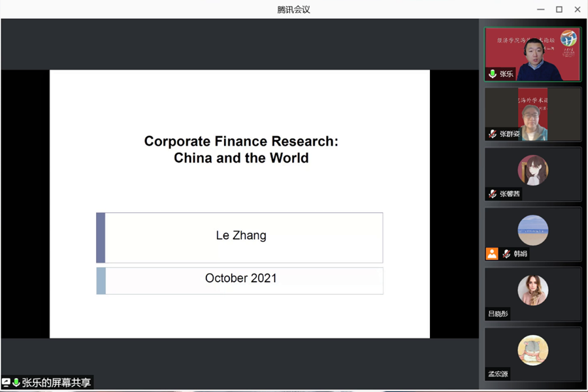Click the 孟宏源 participant name label
The image size is (588, 392).
498,374
